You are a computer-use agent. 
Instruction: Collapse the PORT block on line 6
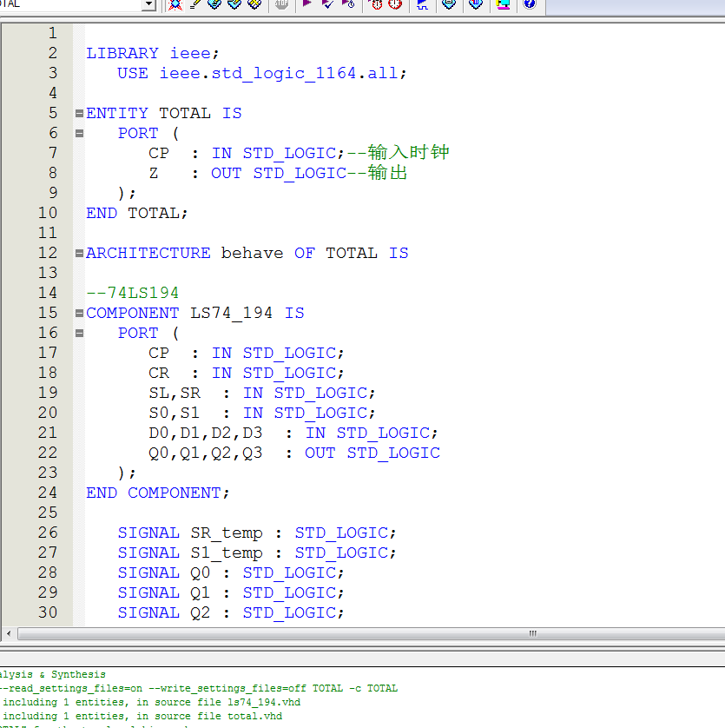(79, 133)
